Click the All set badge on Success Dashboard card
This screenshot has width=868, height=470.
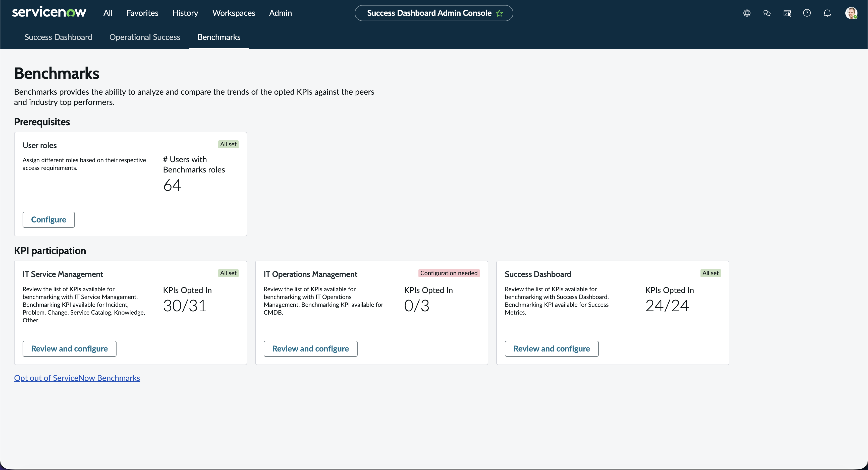[710, 273]
